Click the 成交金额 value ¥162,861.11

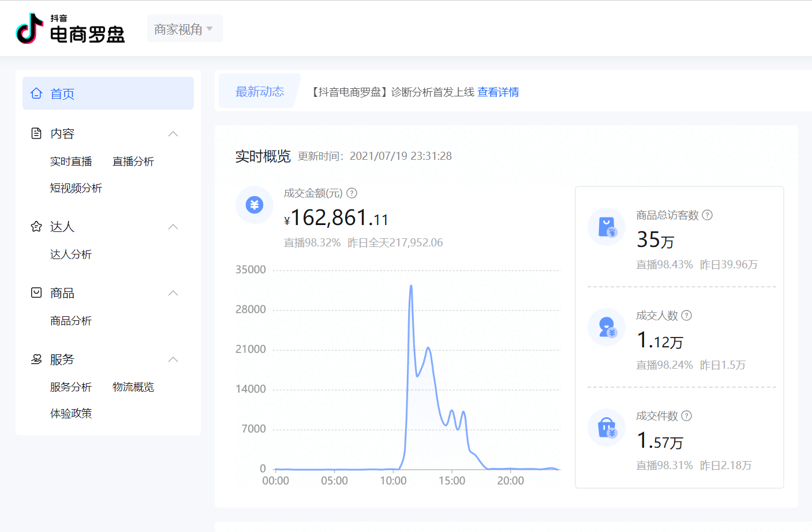(x=336, y=218)
